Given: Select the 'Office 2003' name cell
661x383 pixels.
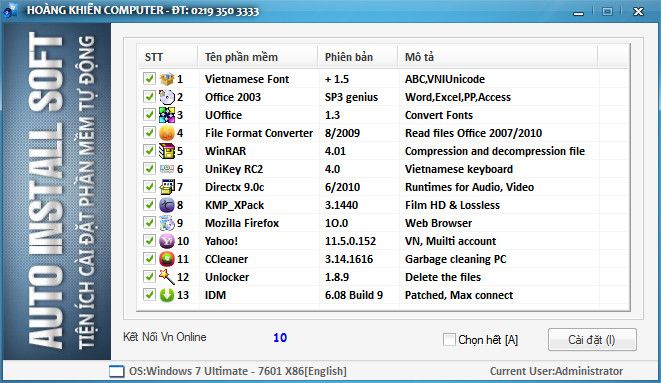Looking at the screenshot, I should pos(233,97).
